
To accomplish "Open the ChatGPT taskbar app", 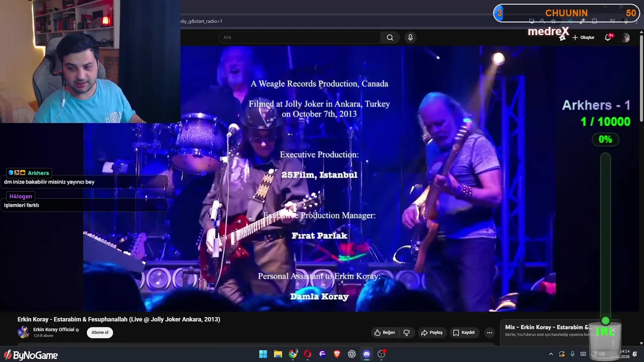I will tap(352, 354).
